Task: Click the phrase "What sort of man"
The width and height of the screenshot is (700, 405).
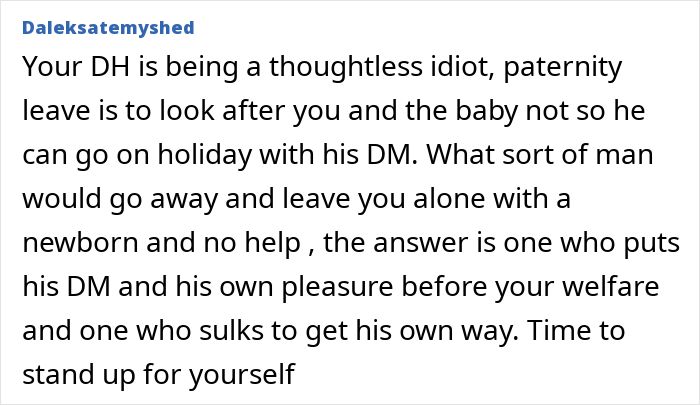Action: point(540,154)
